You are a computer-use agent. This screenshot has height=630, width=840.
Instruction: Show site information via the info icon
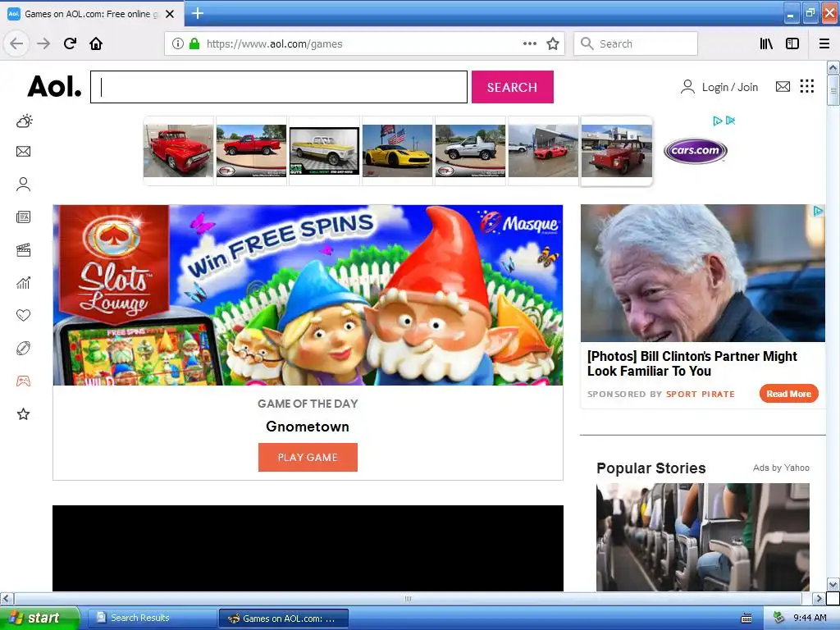[x=178, y=43]
